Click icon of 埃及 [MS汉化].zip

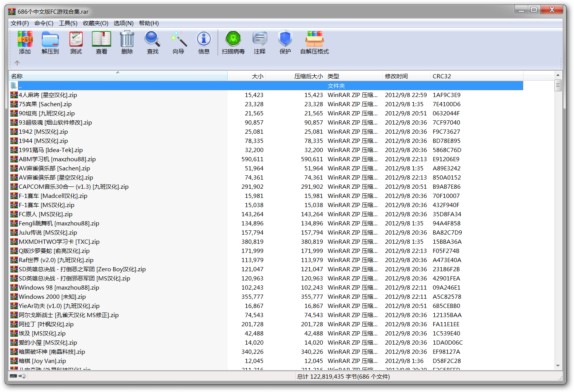(14, 333)
